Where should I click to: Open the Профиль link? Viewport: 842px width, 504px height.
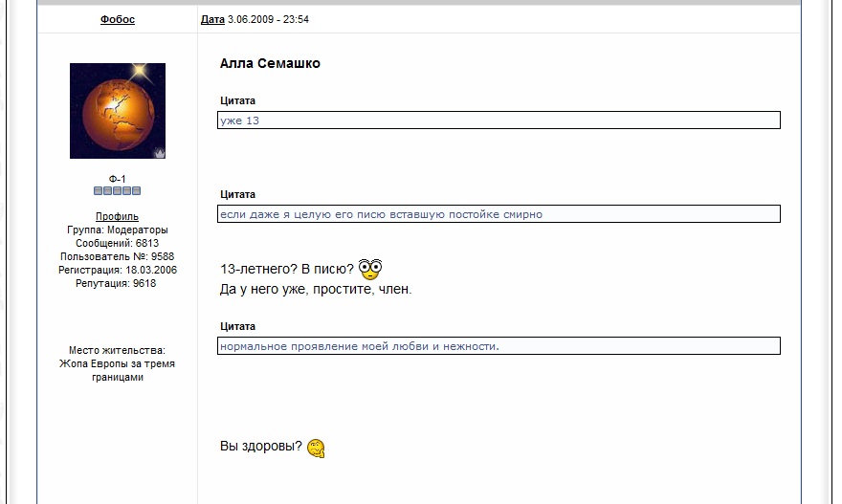coord(117,216)
